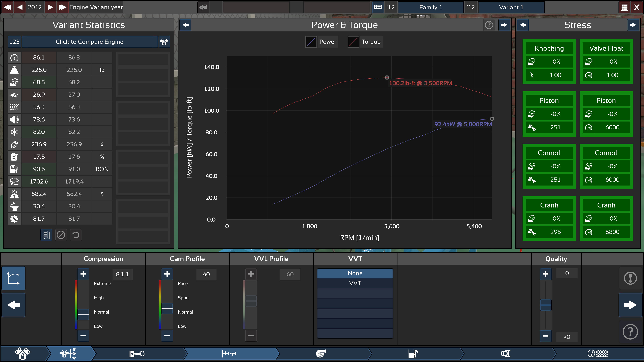Click the Compression slider handle
The image size is (644, 362).
(x=83, y=314)
